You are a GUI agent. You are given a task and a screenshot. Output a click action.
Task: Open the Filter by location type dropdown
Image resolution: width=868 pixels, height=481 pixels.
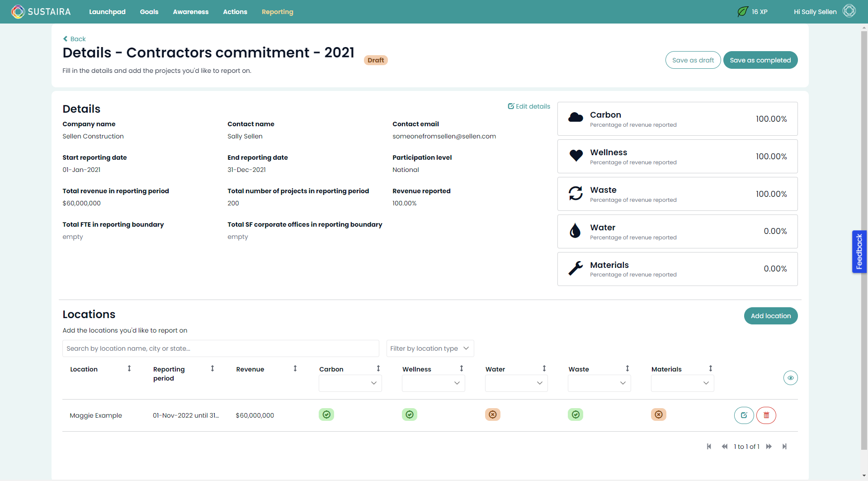(x=429, y=348)
